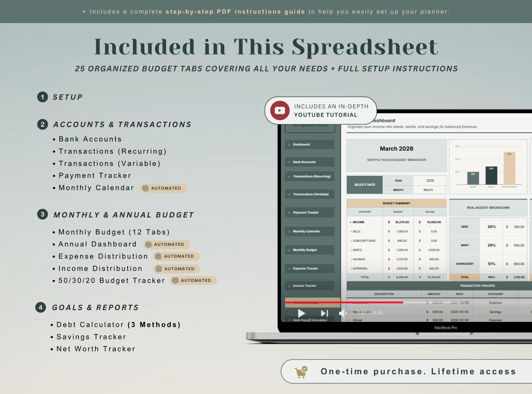Click the arrow icon beside Bank Accounts
This screenshot has width=532, height=394.
(289, 162)
